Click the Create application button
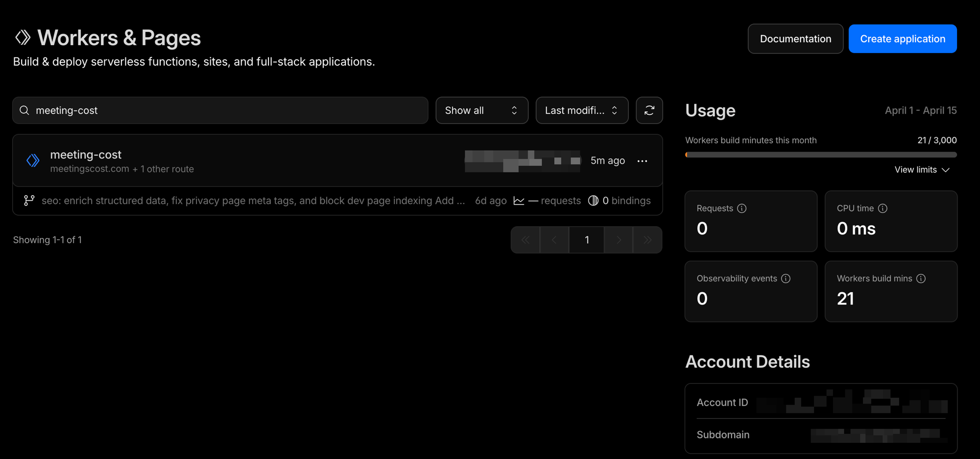 pos(902,38)
